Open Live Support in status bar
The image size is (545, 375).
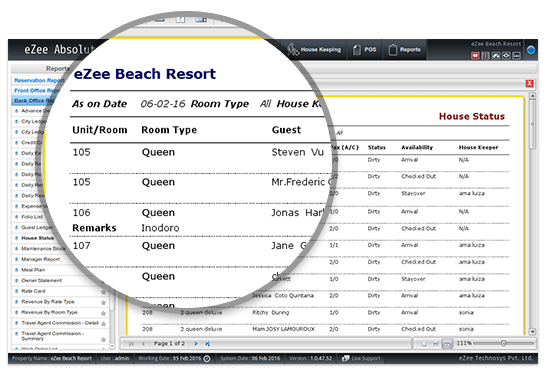click(361, 358)
